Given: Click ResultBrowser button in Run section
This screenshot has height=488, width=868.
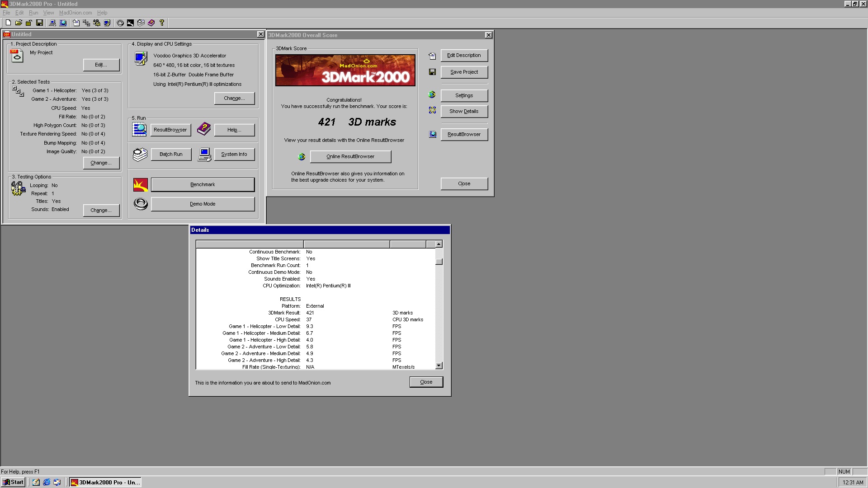Looking at the screenshot, I should click(x=171, y=130).
